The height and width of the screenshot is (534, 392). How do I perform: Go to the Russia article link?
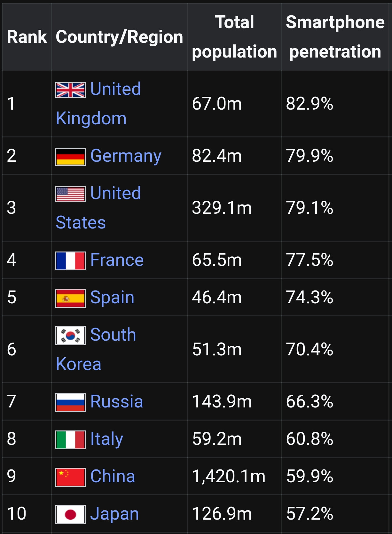point(116,401)
